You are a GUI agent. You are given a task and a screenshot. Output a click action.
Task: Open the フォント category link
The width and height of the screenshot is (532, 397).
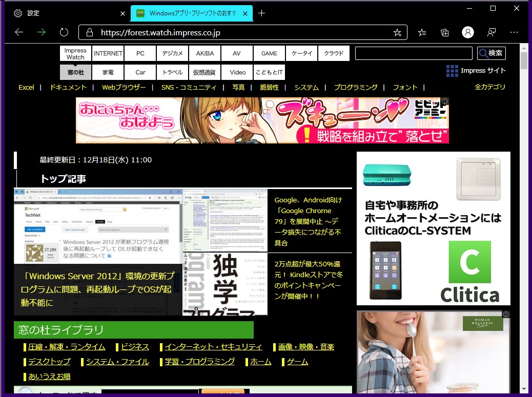pyautogui.click(x=405, y=88)
